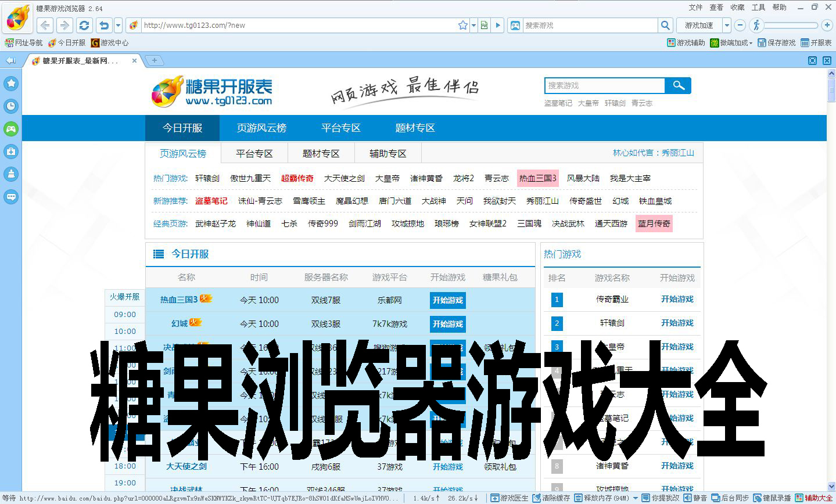
Task: Click the toolbar magnifier search button
Action: [x=666, y=25]
